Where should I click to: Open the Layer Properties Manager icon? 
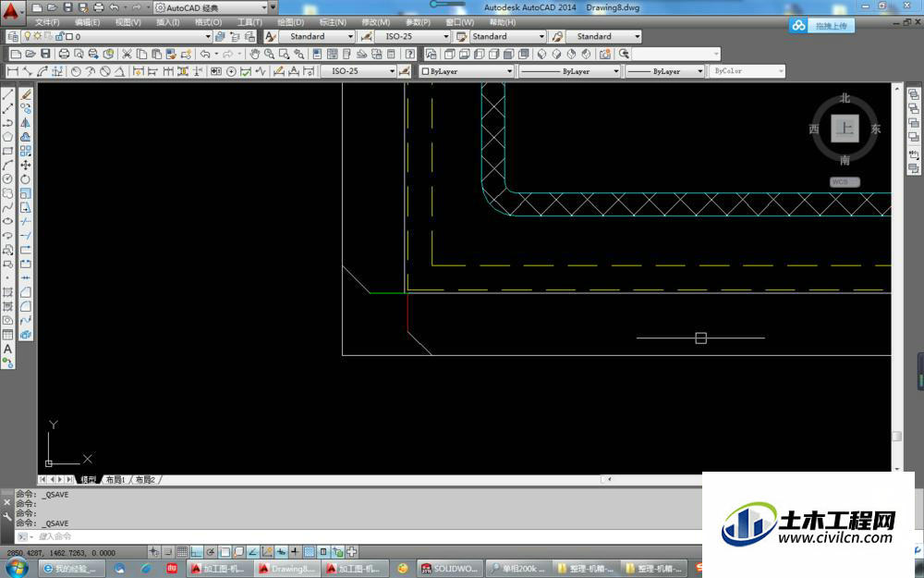13,37
